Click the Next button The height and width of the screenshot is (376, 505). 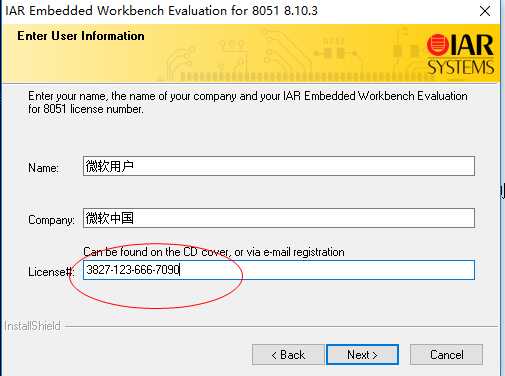pyautogui.click(x=362, y=355)
